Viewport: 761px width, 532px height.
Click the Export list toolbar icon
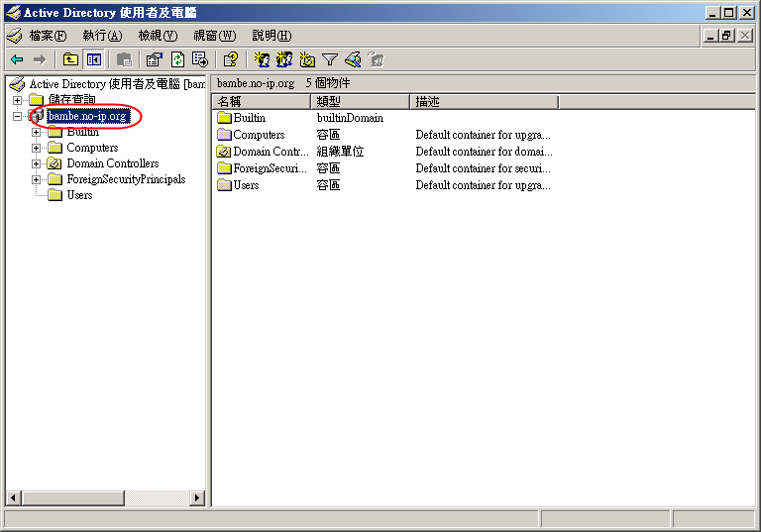point(199,59)
